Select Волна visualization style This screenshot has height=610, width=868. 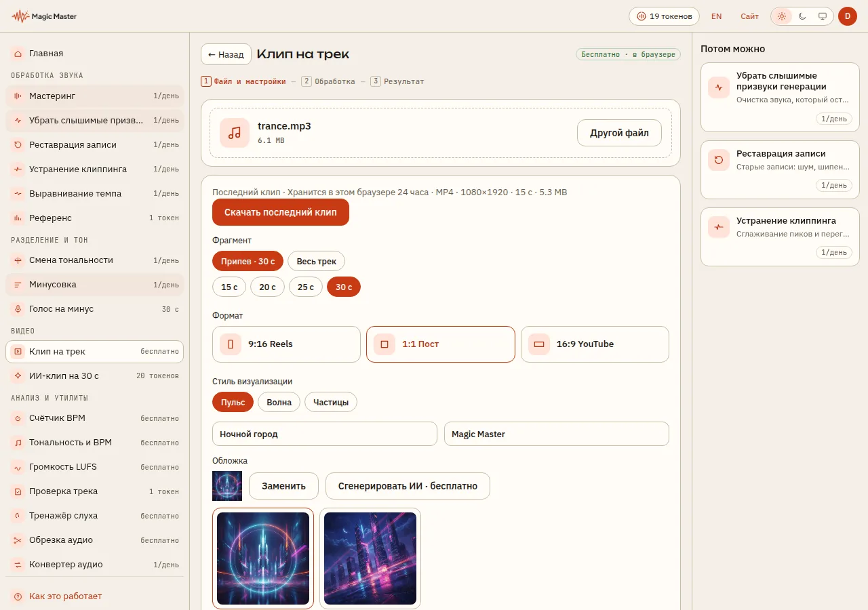click(279, 402)
